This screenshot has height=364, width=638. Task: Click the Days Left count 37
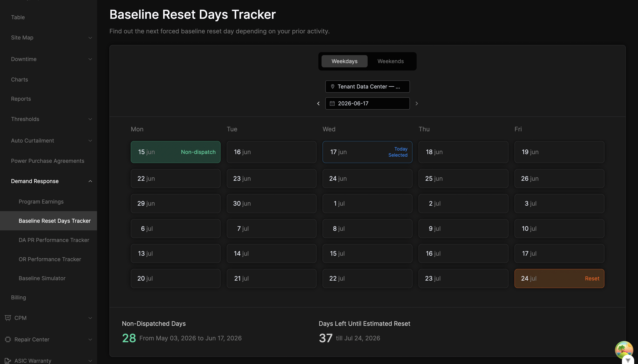[326, 338]
